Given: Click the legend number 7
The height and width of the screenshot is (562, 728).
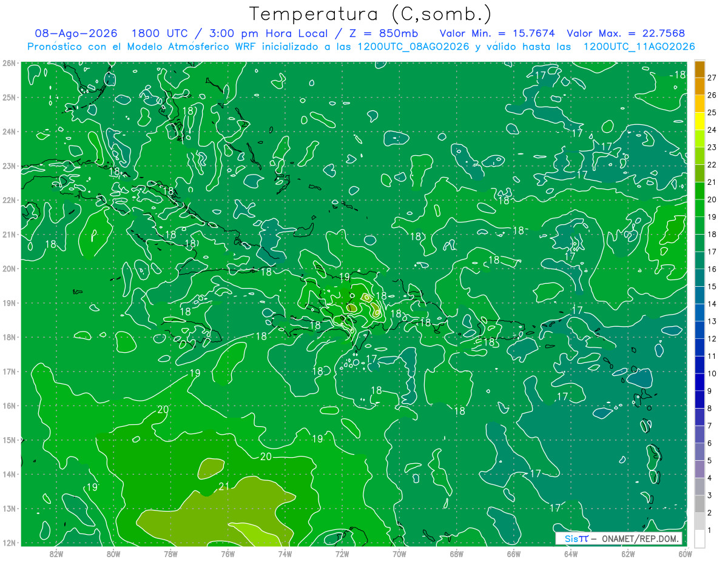Looking at the screenshot, I should [x=709, y=426].
